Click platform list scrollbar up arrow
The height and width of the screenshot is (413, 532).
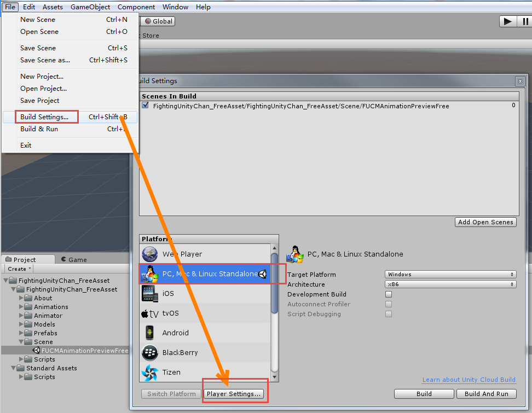pos(274,248)
